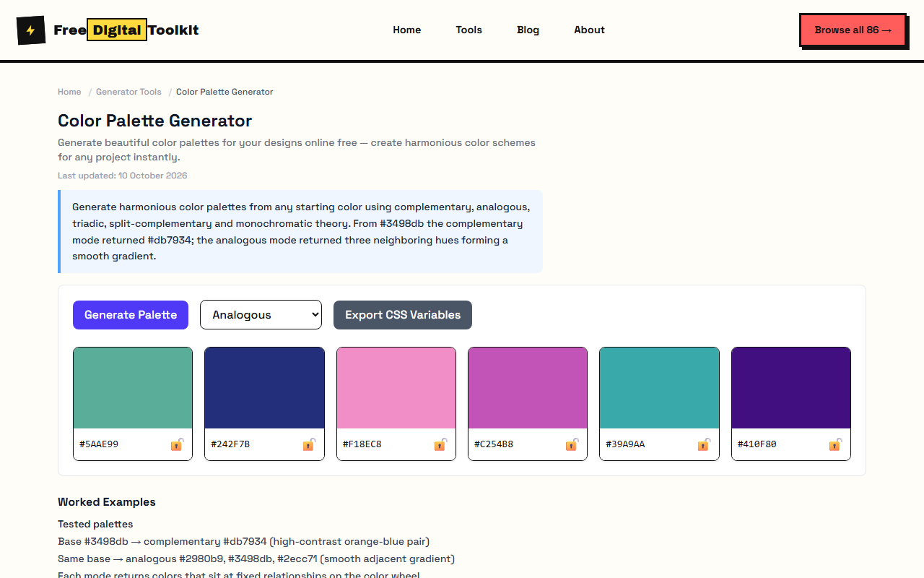Select the navy #242F7B color swatch
The image size is (924, 578).
coord(265,388)
